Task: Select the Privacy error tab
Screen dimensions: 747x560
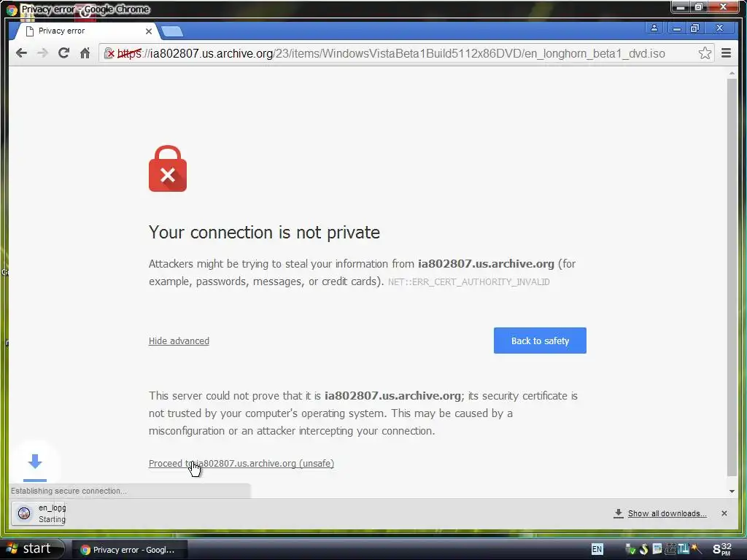Action: (86, 31)
